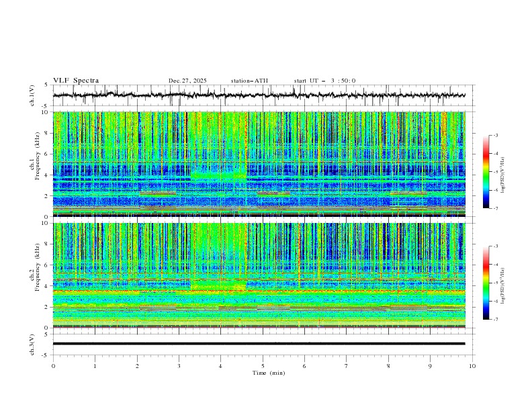Click the VLF Spectra title text
Screen dimensions: 532x411
[76, 81]
